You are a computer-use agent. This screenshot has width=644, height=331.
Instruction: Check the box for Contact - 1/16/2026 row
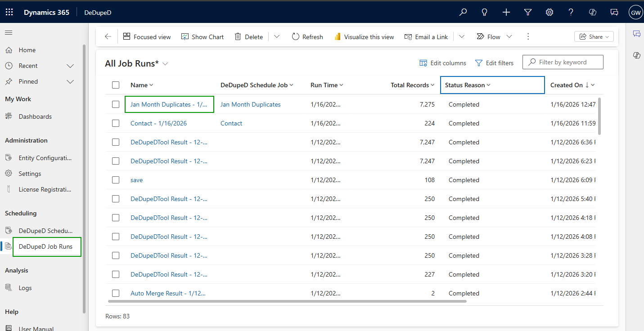point(116,123)
